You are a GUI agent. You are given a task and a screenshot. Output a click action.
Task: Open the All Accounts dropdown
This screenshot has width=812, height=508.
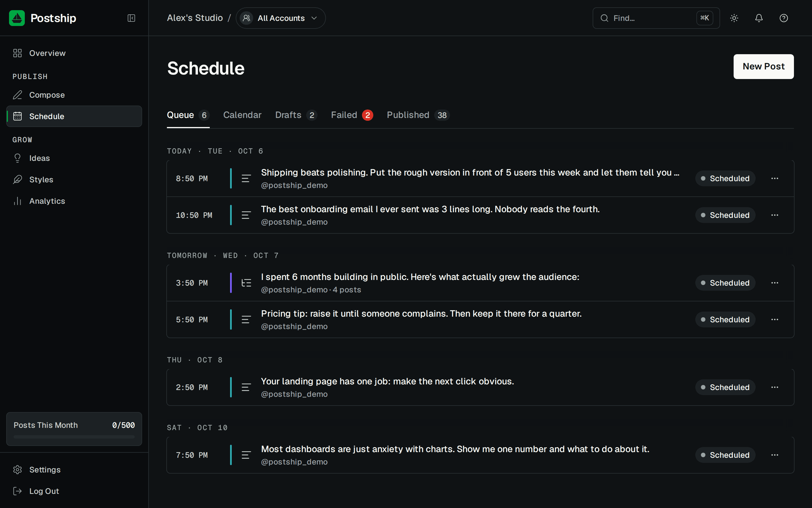coord(281,18)
